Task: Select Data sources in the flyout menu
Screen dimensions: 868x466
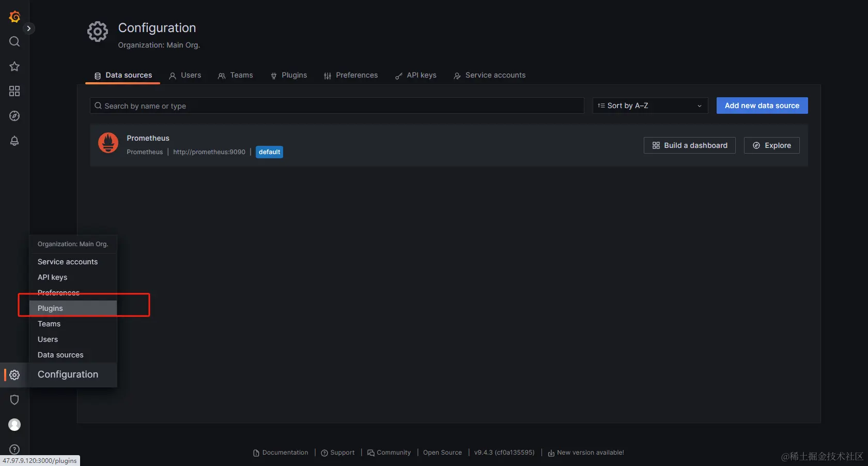Action: [x=73, y=355]
